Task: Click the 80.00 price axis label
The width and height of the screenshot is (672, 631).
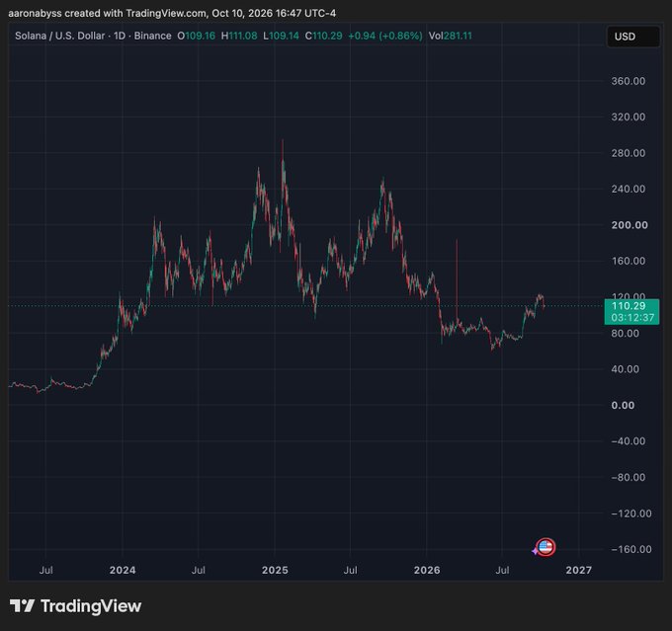Action: tap(625, 334)
